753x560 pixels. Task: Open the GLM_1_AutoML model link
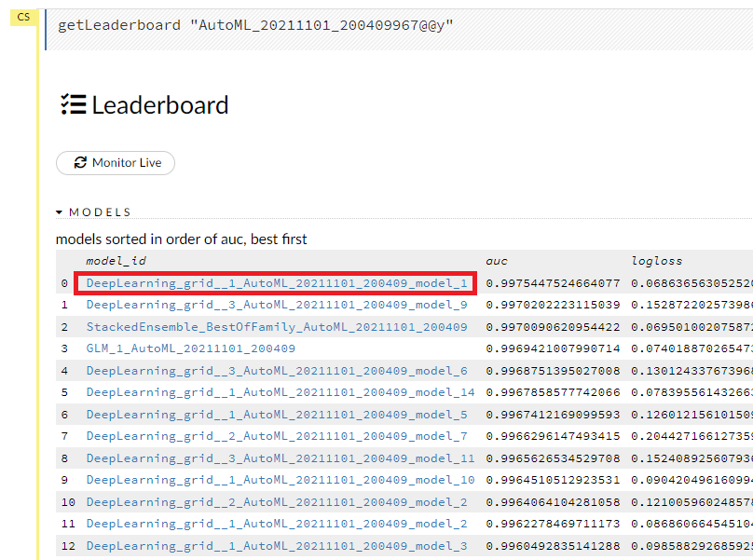pyautogui.click(x=190, y=348)
